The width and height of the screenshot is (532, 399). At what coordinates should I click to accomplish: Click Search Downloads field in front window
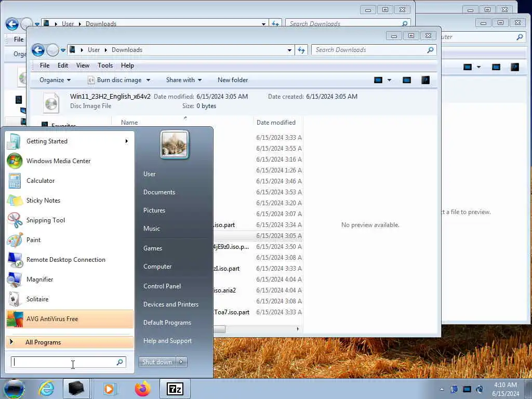click(373, 50)
